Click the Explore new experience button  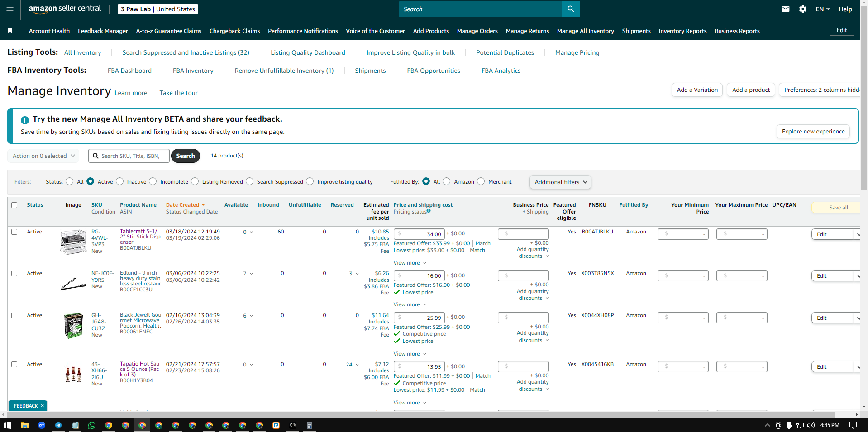(813, 132)
